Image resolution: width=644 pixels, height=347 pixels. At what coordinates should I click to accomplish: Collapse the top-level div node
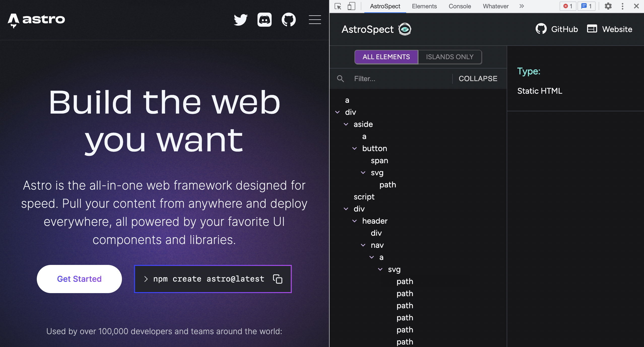click(x=338, y=112)
